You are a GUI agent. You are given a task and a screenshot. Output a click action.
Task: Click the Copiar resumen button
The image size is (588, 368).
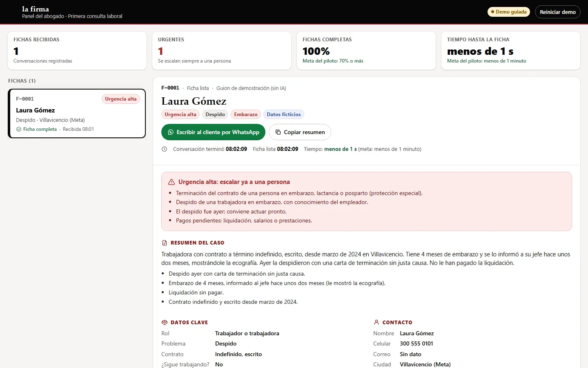(300, 132)
